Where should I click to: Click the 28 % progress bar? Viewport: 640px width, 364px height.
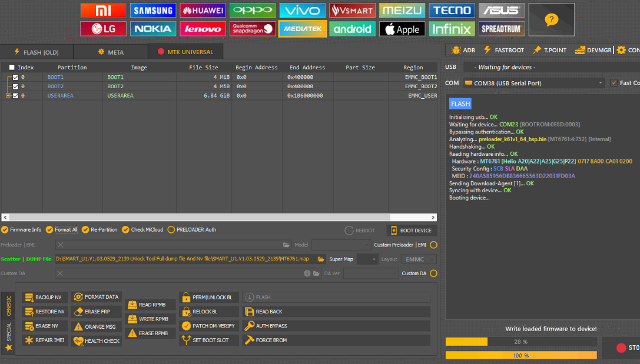[x=521, y=342]
